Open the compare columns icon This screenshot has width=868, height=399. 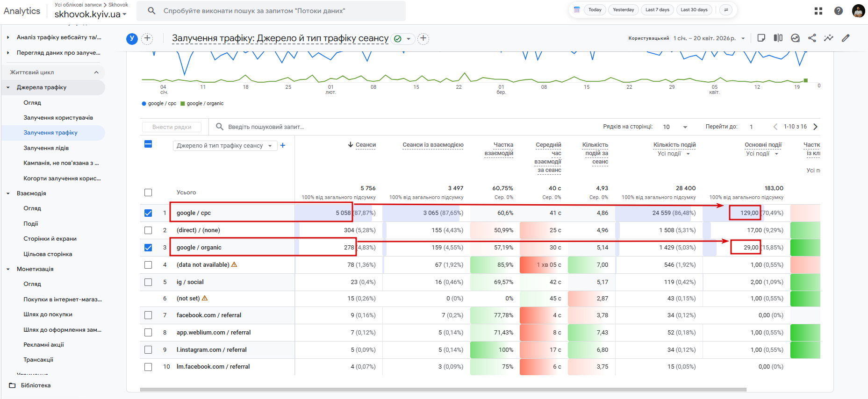(778, 38)
